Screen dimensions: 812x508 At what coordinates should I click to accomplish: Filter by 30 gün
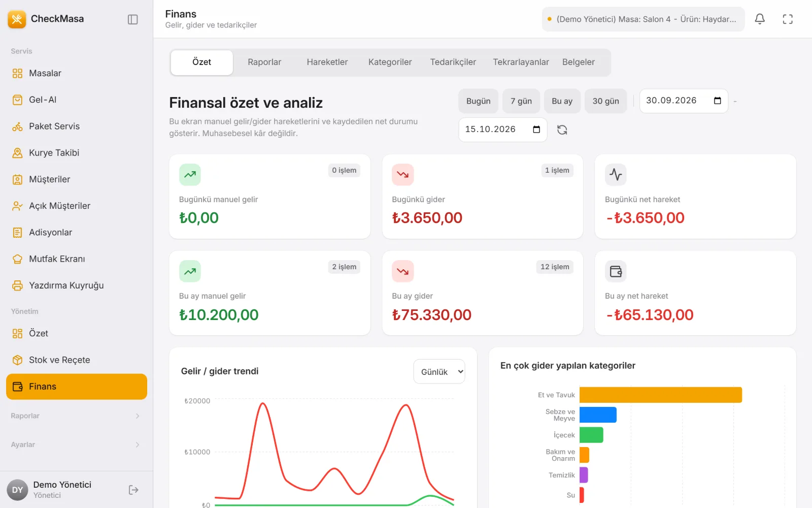[606, 101]
